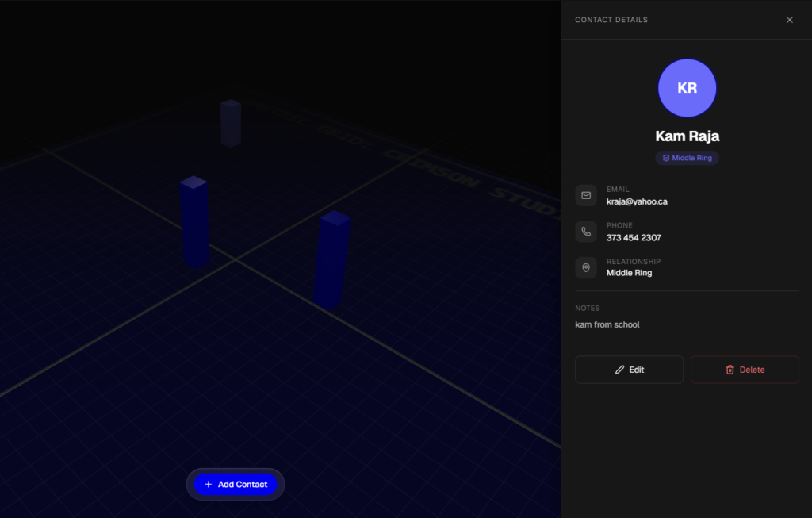Edit the Kam Raja contact
Viewport: 812px width, 518px height.
coord(629,370)
